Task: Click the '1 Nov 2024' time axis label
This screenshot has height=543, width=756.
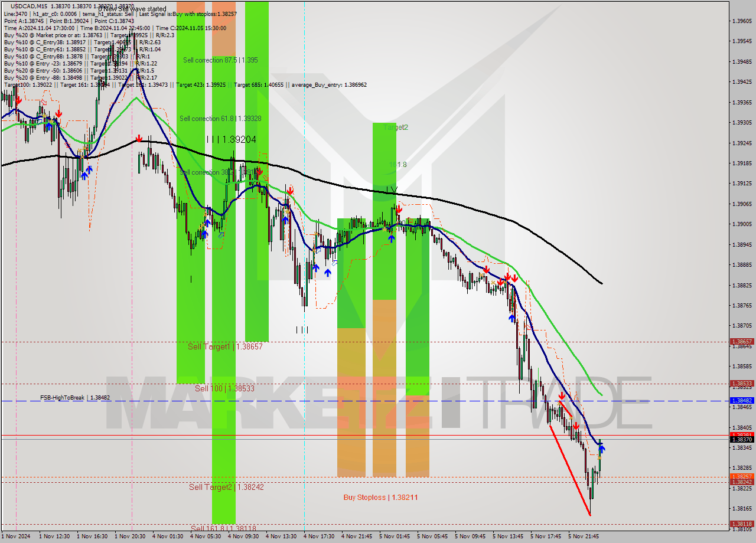Action: click(17, 537)
